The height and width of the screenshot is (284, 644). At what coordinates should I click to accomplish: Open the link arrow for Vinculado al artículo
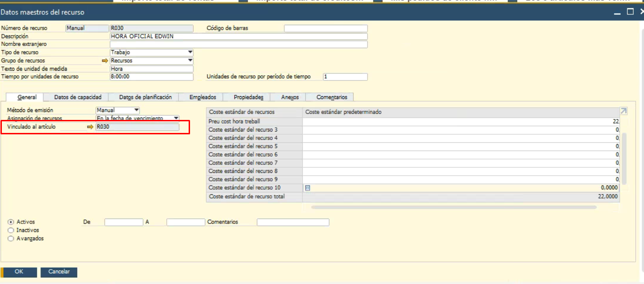coord(90,127)
